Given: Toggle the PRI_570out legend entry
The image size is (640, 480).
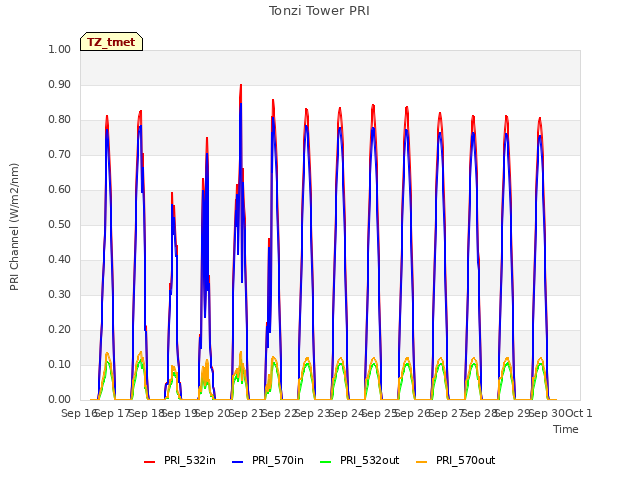Looking at the screenshot, I should [x=456, y=460].
